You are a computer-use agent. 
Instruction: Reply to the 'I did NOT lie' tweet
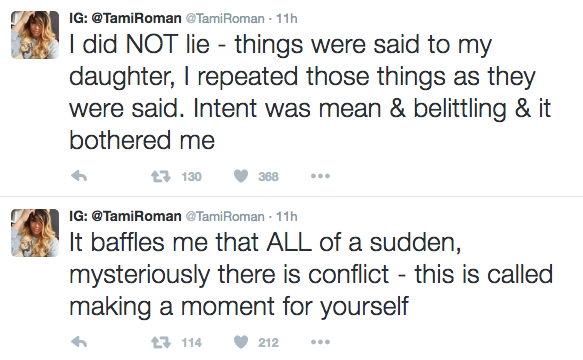[x=79, y=176]
